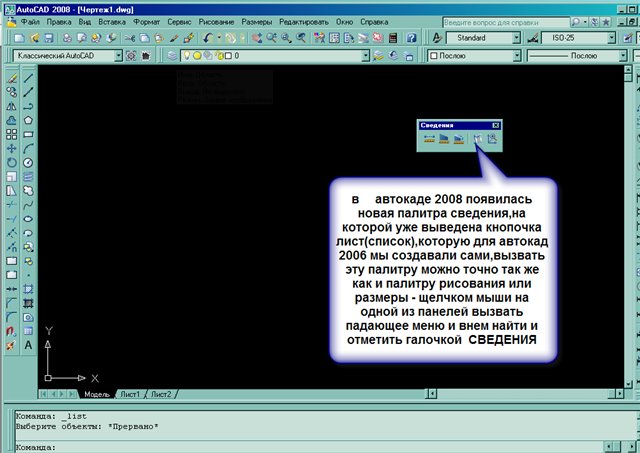Expand the help search options arrow

585,22
